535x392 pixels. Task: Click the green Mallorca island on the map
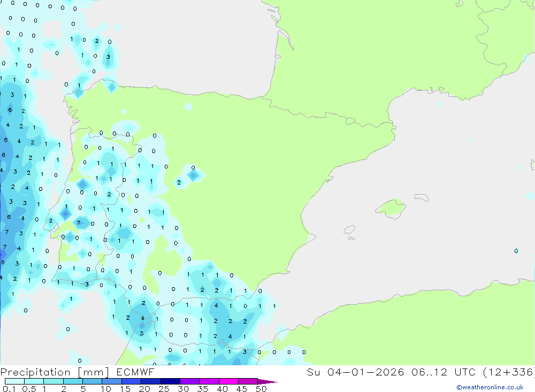(391, 208)
